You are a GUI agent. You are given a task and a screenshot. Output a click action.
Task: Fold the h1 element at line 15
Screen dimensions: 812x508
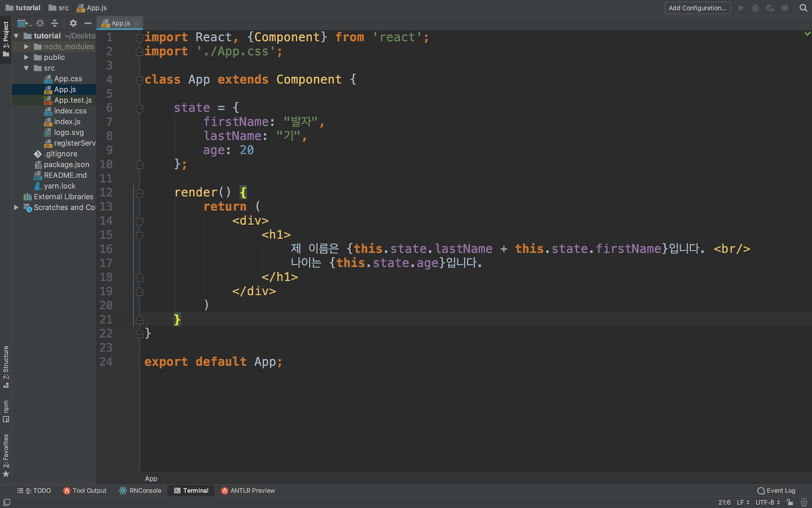click(x=139, y=235)
